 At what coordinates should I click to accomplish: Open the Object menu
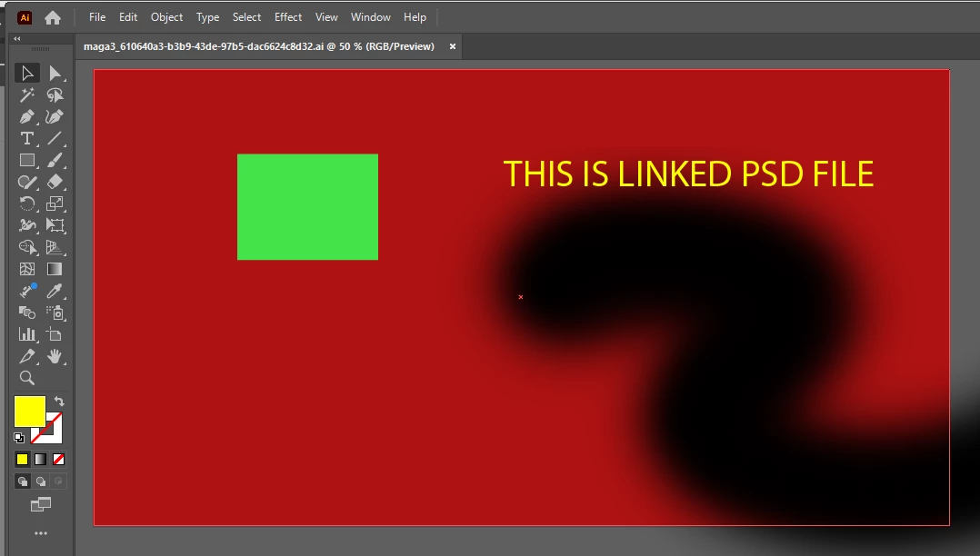coord(167,17)
